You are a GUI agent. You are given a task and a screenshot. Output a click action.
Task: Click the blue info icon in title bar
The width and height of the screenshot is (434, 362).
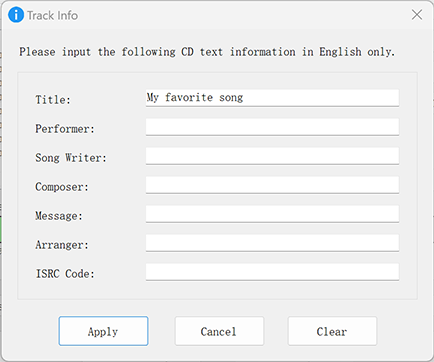point(16,15)
